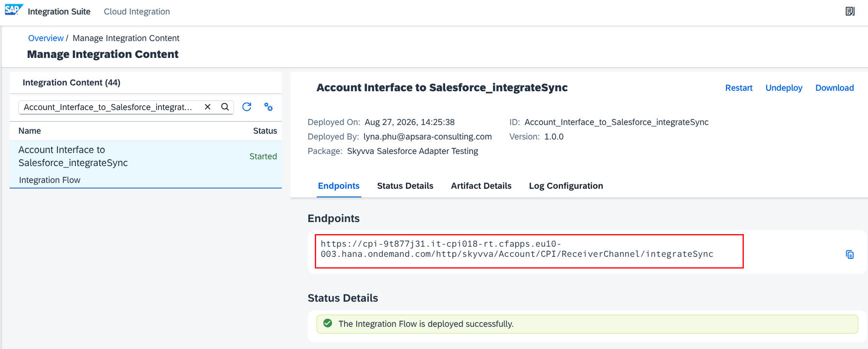Open the Artifact Details tab
The width and height of the screenshot is (868, 349).
(x=481, y=186)
